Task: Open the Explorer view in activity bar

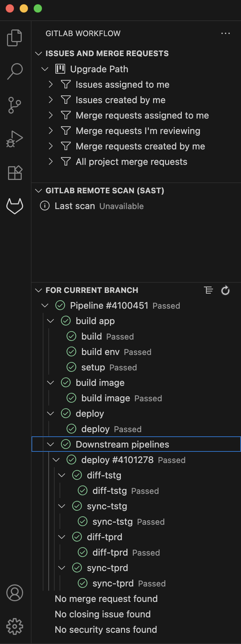Action: [x=15, y=38]
